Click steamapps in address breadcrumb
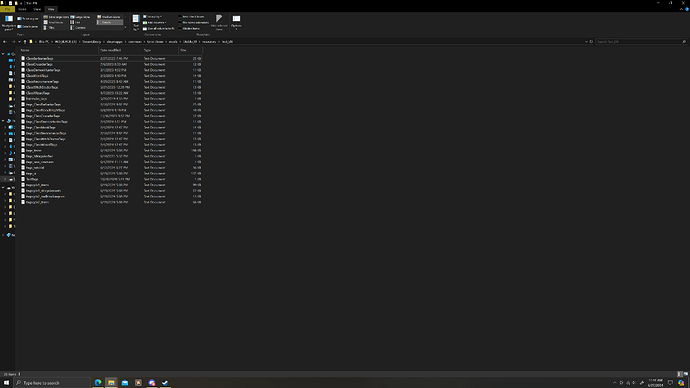The image size is (690, 388). coord(114,42)
